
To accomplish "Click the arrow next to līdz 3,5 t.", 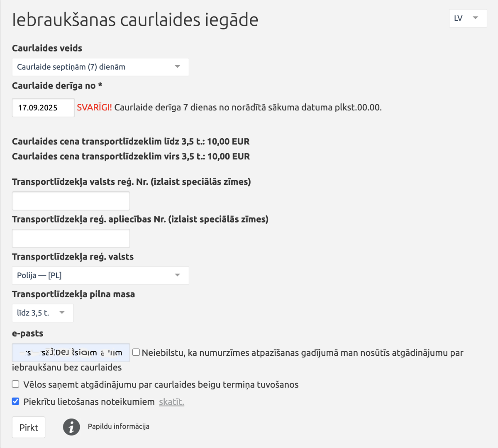I will [62, 313].
